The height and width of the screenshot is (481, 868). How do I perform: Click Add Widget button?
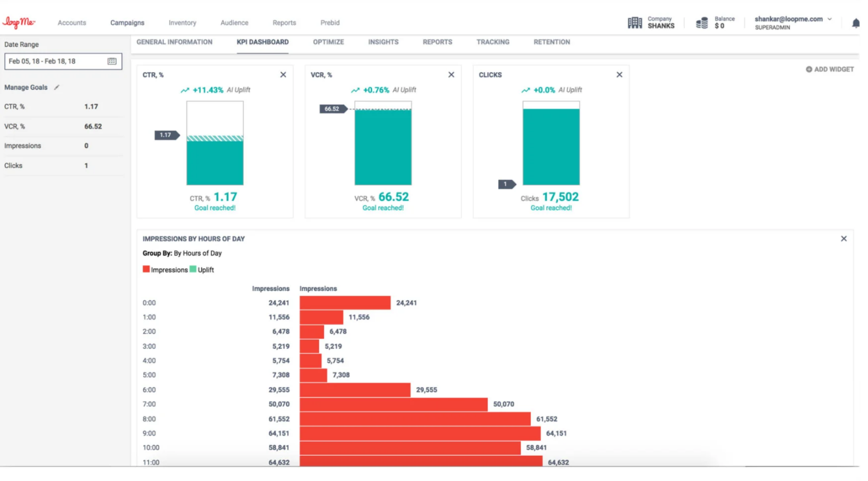point(829,69)
